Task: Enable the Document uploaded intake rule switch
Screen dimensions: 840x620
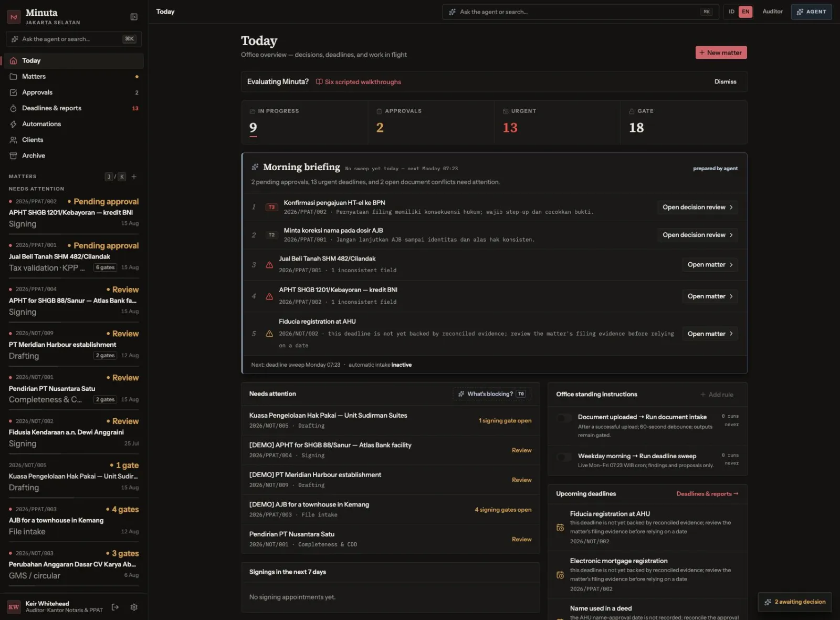Action: click(x=564, y=418)
